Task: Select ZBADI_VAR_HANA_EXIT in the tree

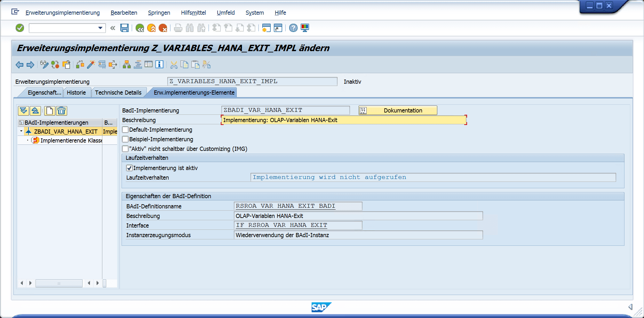Action: 66,132
